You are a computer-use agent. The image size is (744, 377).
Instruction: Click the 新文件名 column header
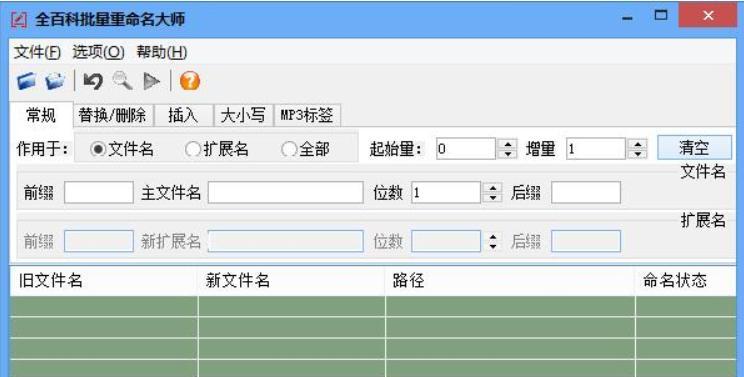291,281
